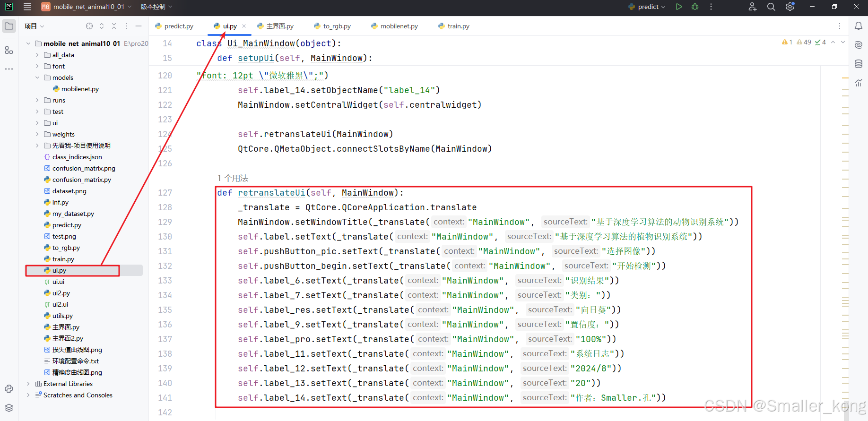Viewport: 868px width, 421px height.
Task: Place cursor on retranslateUi function definition
Action: tap(271, 193)
